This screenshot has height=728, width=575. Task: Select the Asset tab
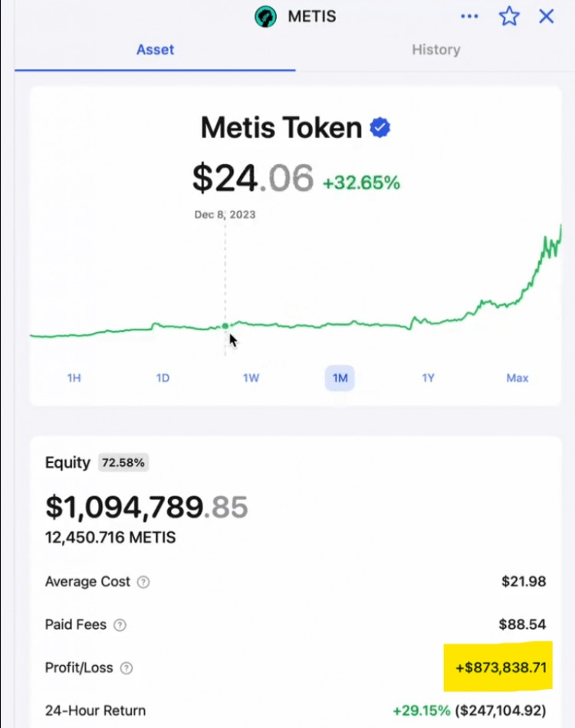tap(155, 50)
